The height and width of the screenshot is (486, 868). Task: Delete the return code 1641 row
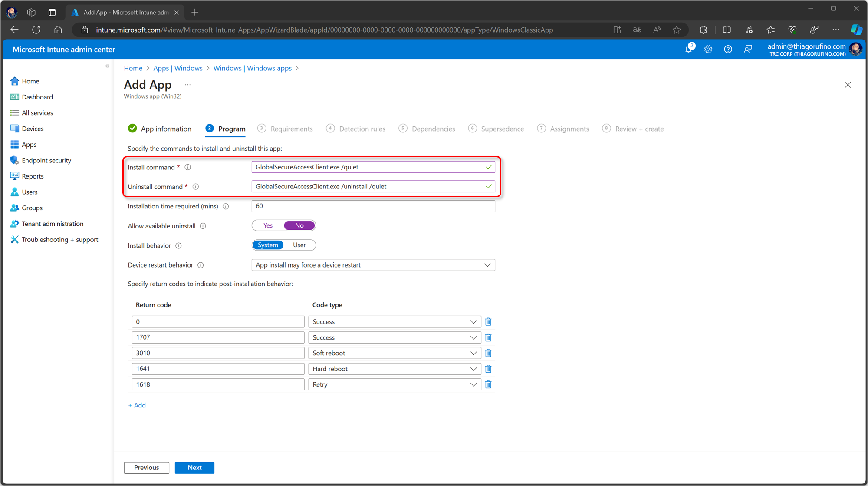tap(488, 369)
